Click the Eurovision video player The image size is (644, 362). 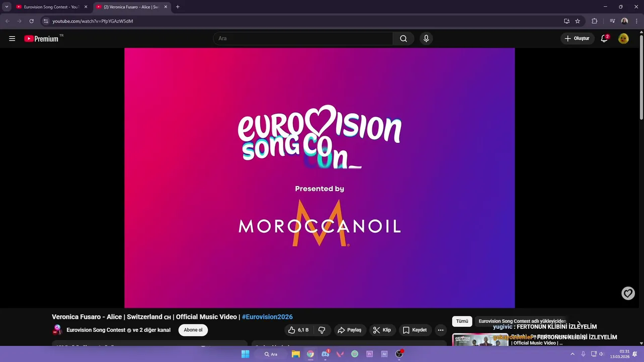click(319, 178)
